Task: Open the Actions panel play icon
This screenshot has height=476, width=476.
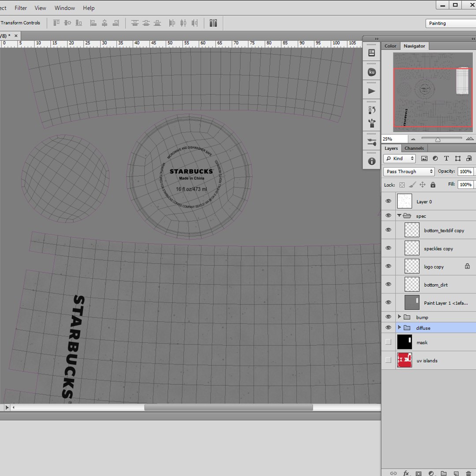Action: tap(372, 91)
